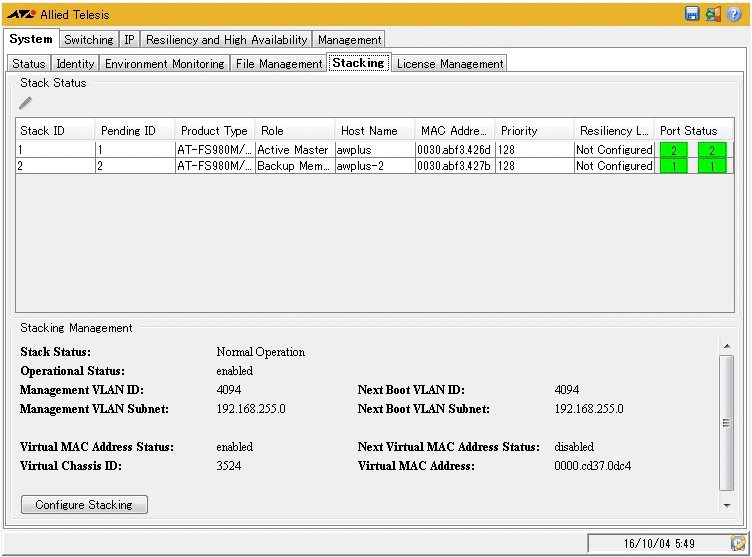Open the Resiliency and High Availability tab

[x=226, y=40]
